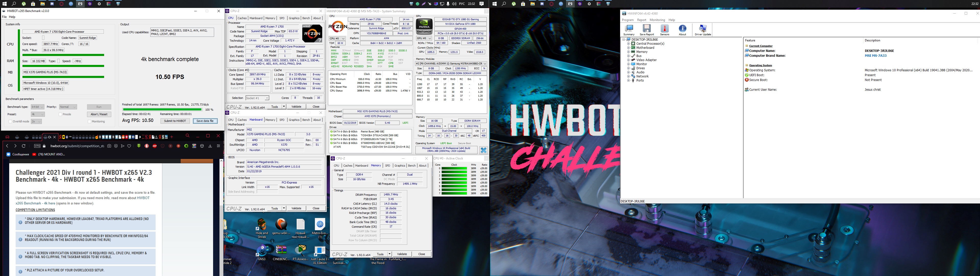
Task: Open Windows Start button on left taskbar
Action: 5,4
